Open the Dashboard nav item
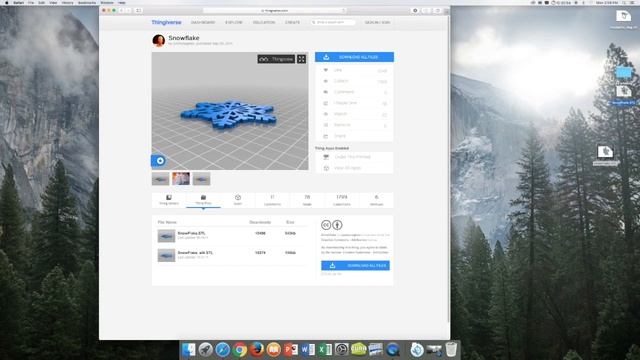The width and height of the screenshot is (640, 360). pyautogui.click(x=203, y=22)
